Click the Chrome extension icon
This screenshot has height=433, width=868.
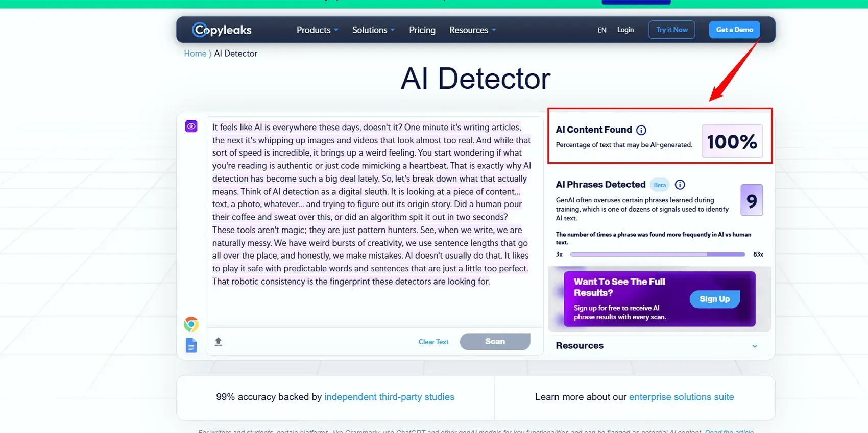tap(191, 324)
